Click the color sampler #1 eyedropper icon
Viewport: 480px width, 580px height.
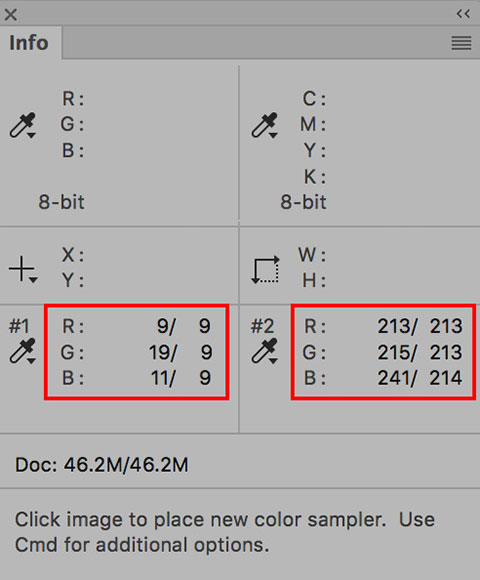point(22,351)
